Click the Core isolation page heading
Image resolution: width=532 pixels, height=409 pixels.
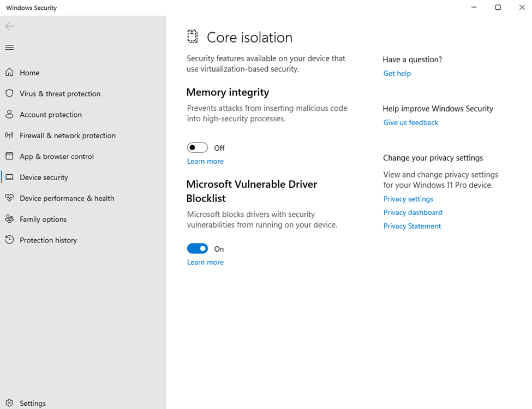pyautogui.click(x=249, y=37)
